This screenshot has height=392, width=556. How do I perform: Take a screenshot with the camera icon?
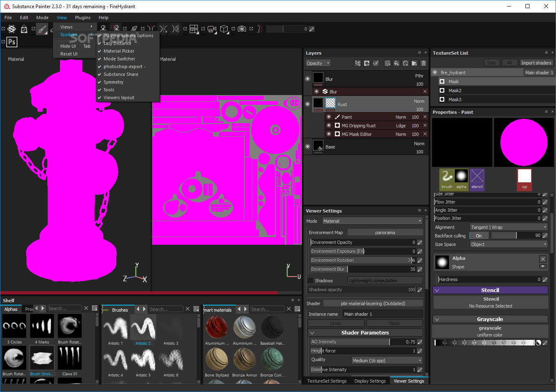tap(242, 29)
